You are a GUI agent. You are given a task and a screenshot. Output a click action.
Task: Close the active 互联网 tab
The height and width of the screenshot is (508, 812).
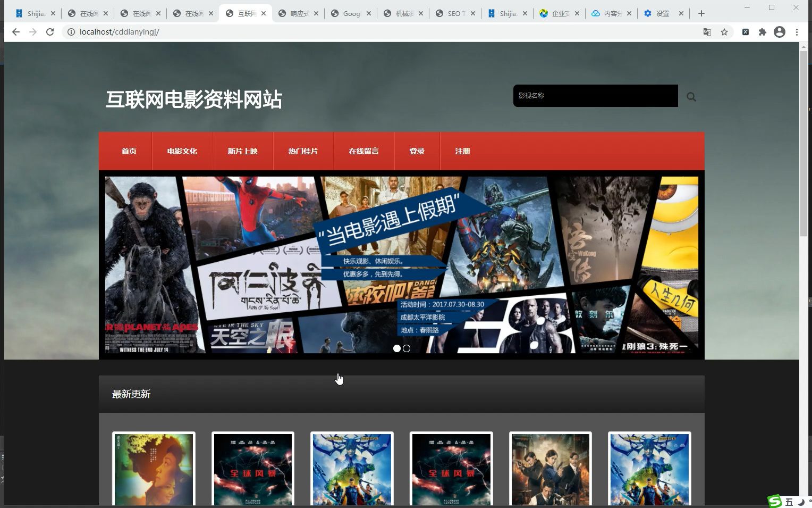264,13
